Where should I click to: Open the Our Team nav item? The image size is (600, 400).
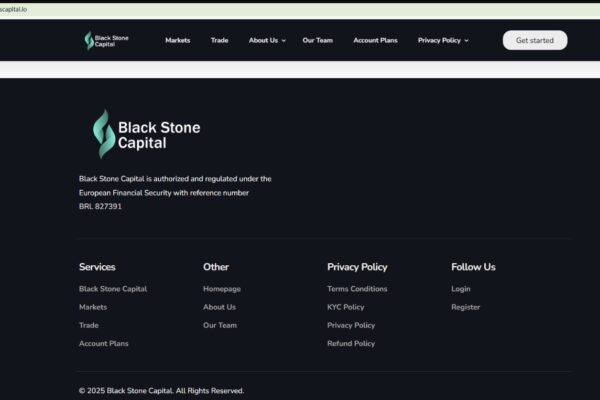tap(318, 40)
